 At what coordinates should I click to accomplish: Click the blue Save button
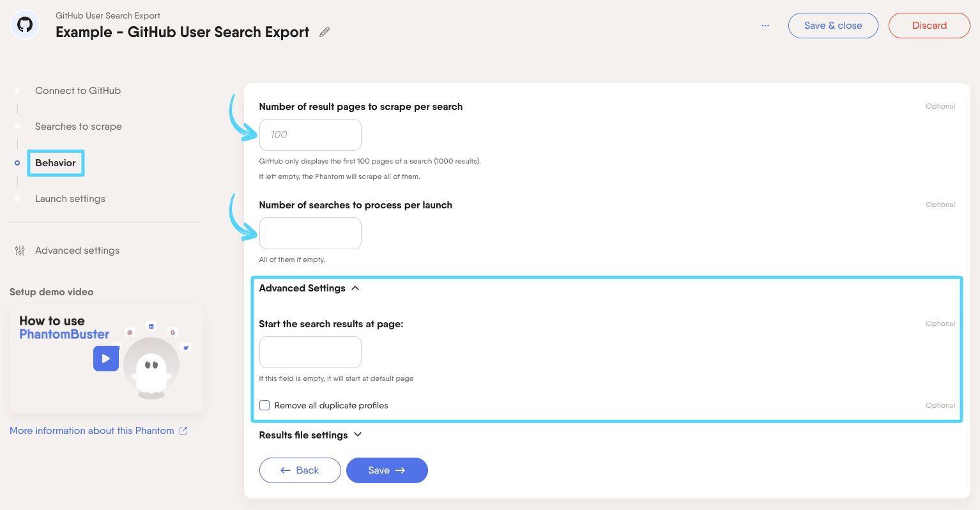[387, 470]
